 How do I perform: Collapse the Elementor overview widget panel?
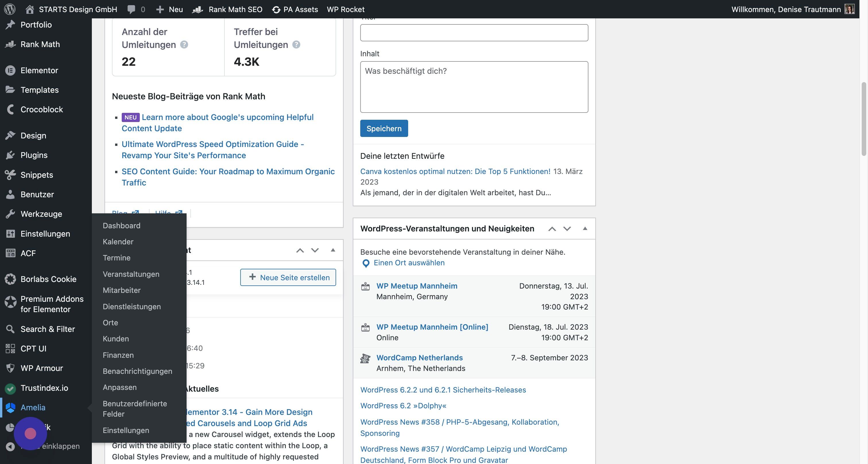click(x=333, y=250)
